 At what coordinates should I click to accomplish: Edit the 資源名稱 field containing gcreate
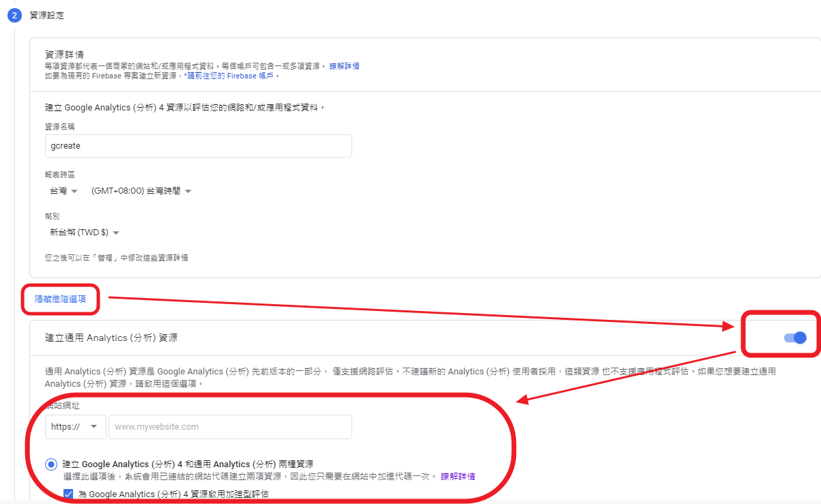199,146
